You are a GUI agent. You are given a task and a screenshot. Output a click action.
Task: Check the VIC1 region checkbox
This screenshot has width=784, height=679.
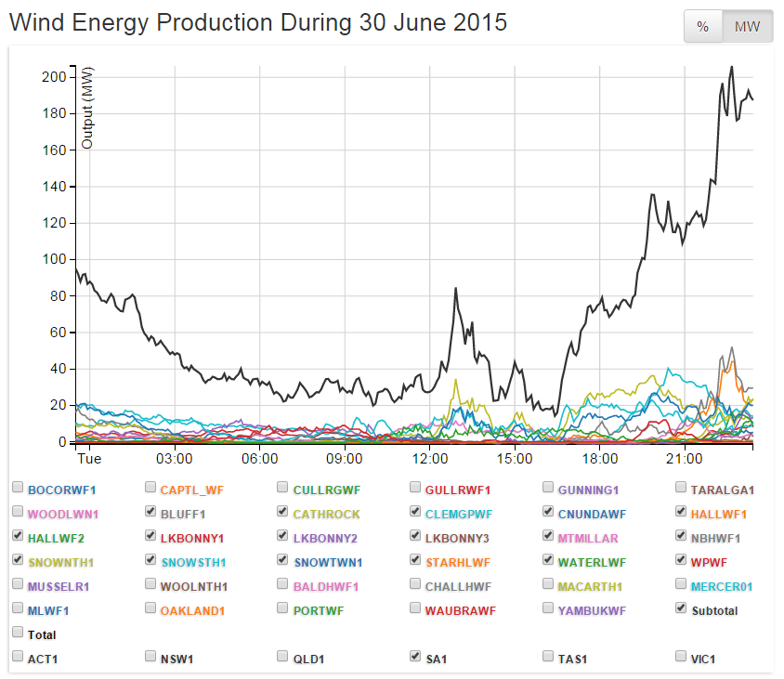682,657
